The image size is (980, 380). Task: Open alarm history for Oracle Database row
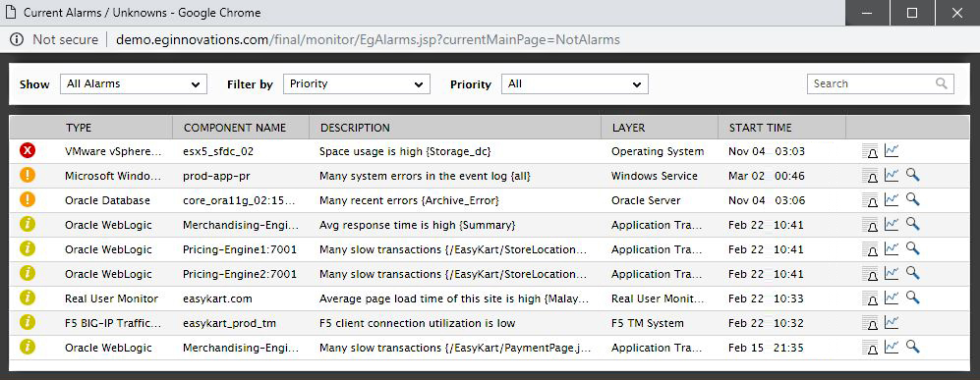(870, 200)
